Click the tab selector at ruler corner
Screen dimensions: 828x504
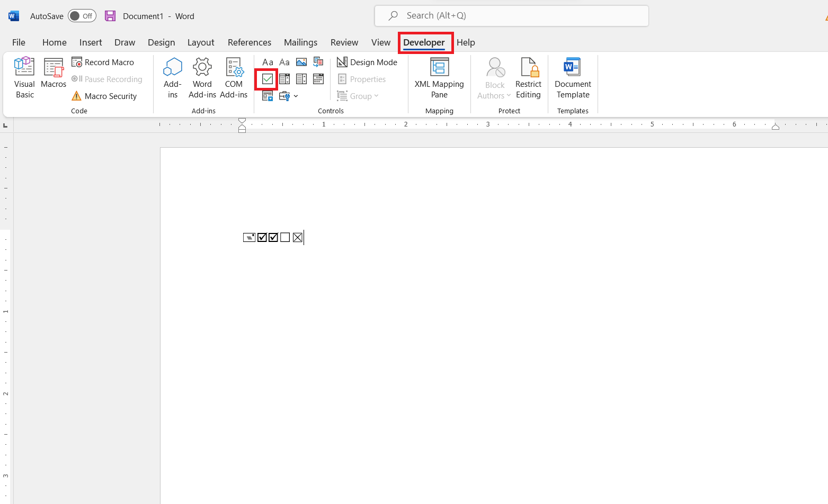click(x=5, y=125)
